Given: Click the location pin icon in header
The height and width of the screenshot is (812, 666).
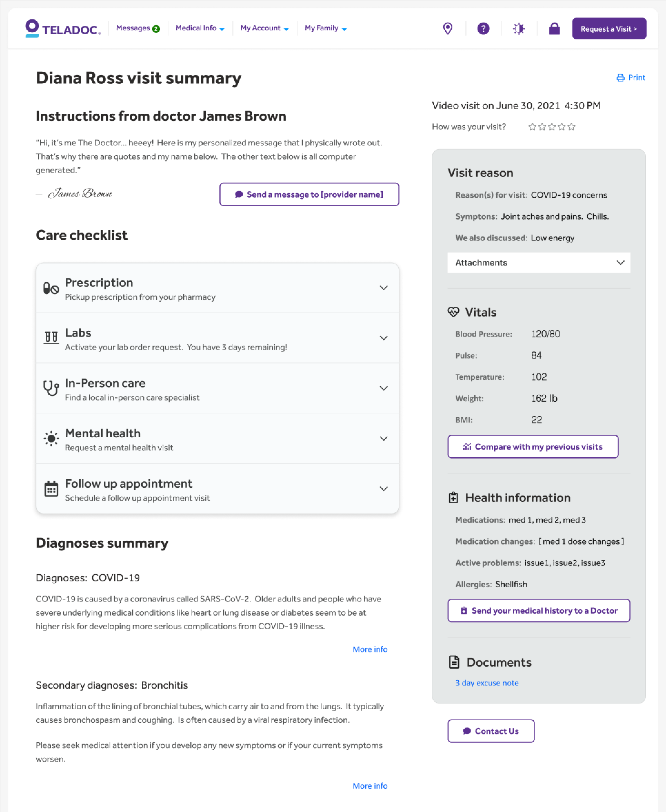Looking at the screenshot, I should pyautogui.click(x=448, y=28).
